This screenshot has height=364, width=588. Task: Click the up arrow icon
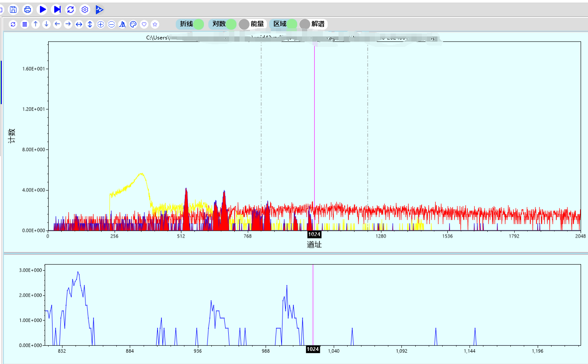click(36, 24)
